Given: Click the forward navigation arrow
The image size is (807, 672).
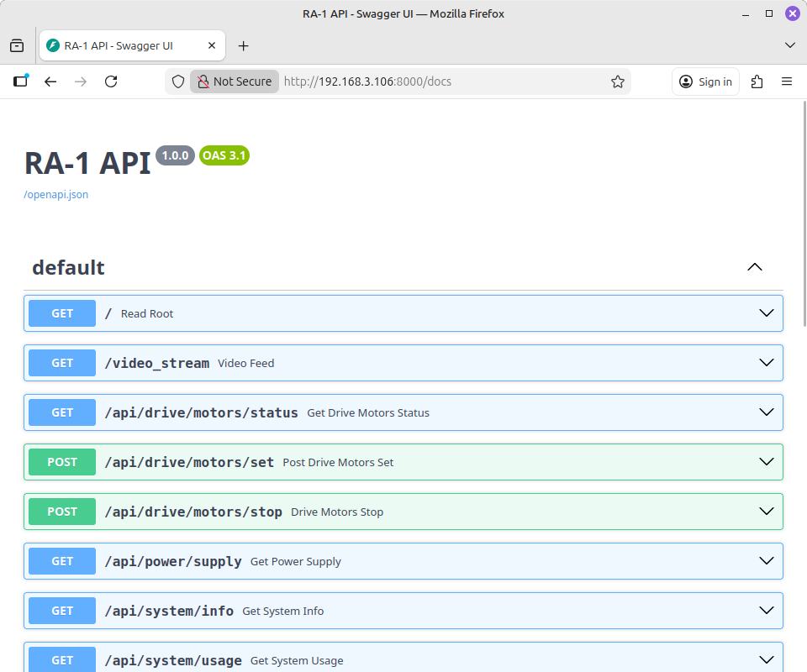Looking at the screenshot, I should [81, 81].
